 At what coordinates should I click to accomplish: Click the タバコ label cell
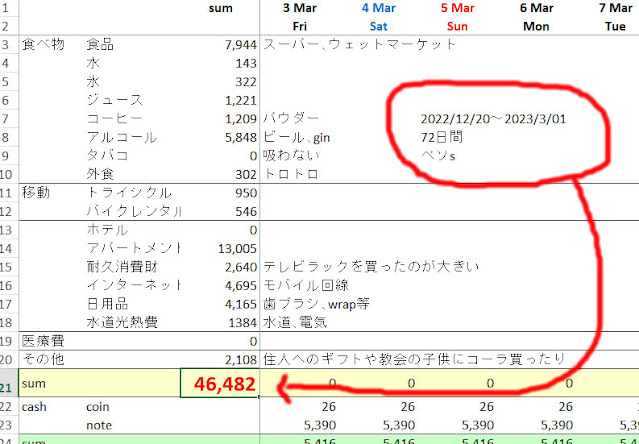[x=107, y=156]
